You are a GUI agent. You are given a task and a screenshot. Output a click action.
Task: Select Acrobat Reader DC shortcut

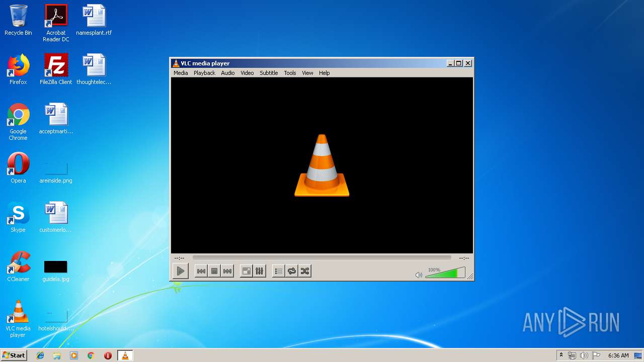(x=56, y=23)
